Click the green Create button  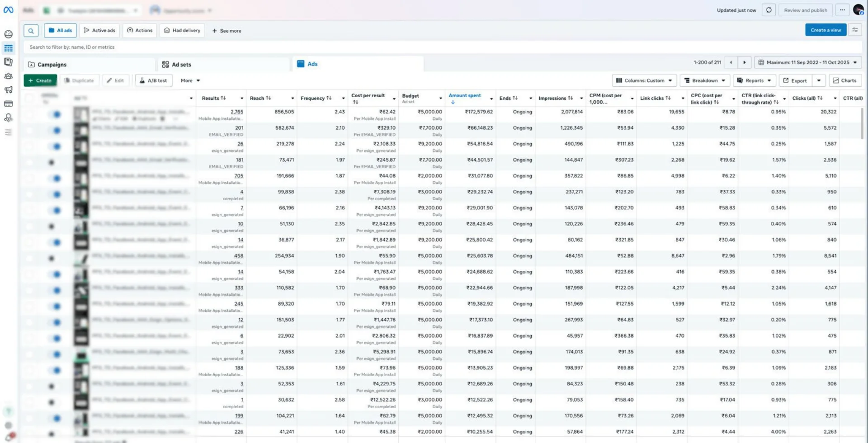click(40, 80)
